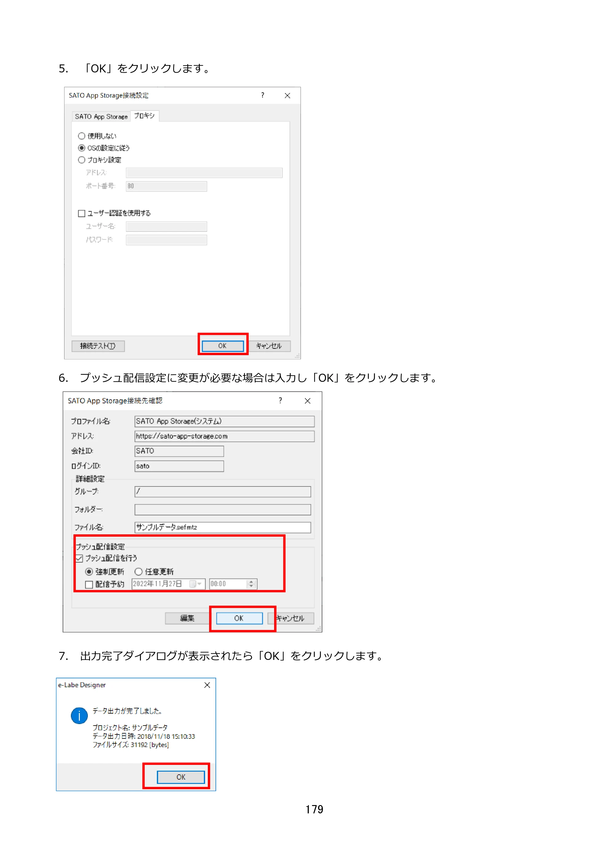Close the SATO App Storage接続設定 dialog
This screenshot has height=868, width=614.
287,96
